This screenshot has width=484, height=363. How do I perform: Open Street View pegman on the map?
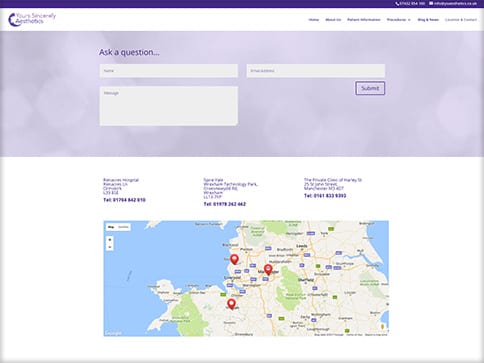382,327
